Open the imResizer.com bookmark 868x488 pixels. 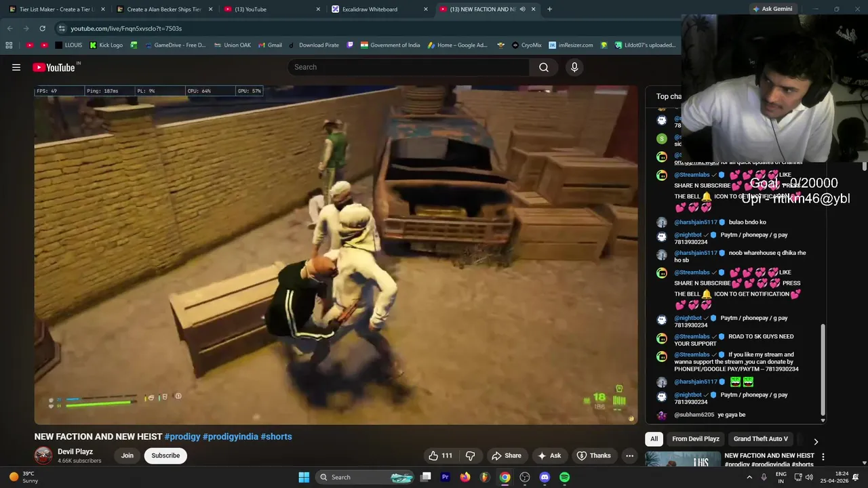(x=570, y=45)
